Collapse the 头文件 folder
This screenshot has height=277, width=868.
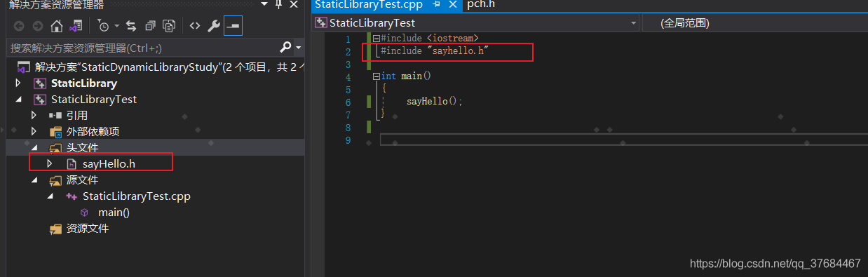(34, 148)
